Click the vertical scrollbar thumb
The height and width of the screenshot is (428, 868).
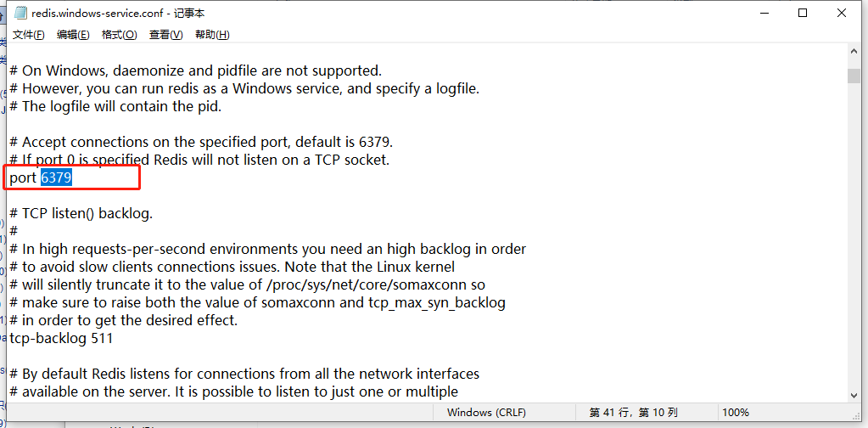[854, 76]
